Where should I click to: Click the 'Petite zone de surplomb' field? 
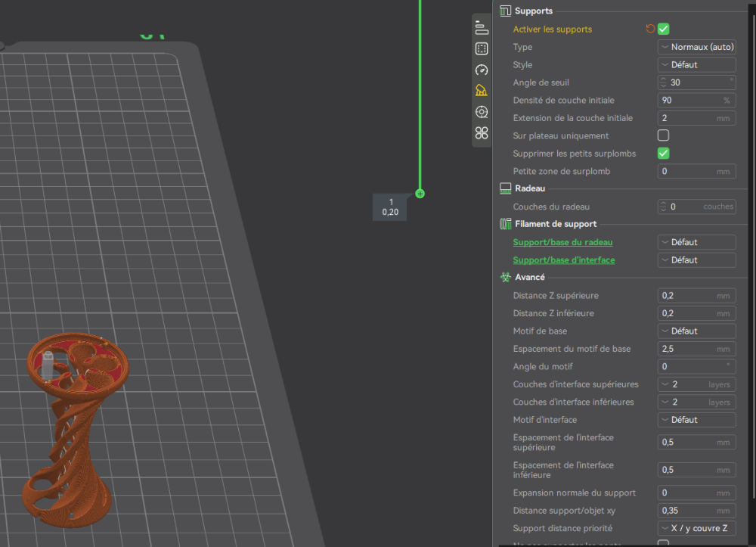coord(697,171)
